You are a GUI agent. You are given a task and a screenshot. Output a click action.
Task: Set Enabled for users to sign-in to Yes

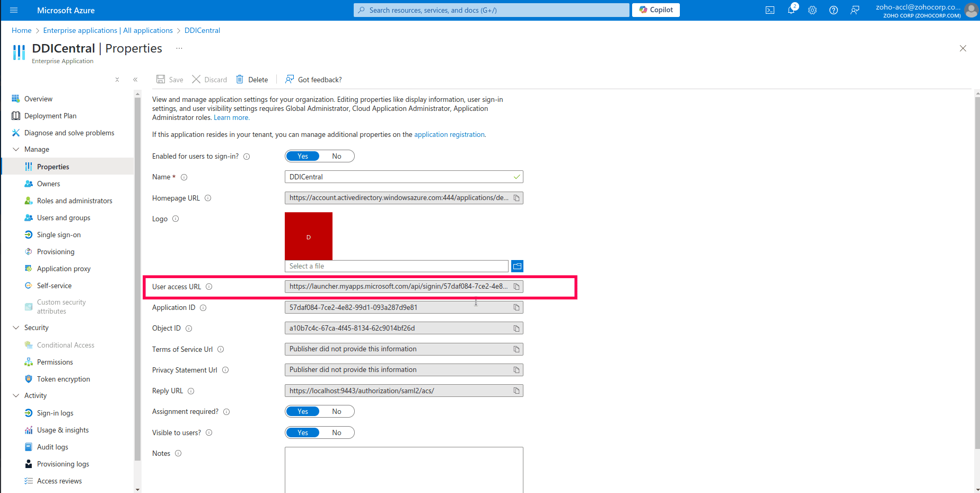tap(302, 156)
